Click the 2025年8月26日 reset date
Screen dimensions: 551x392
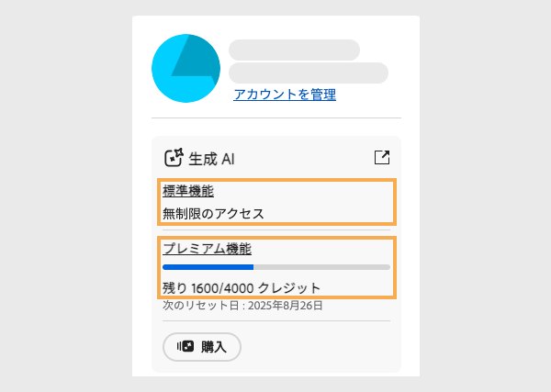[x=285, y=305]
